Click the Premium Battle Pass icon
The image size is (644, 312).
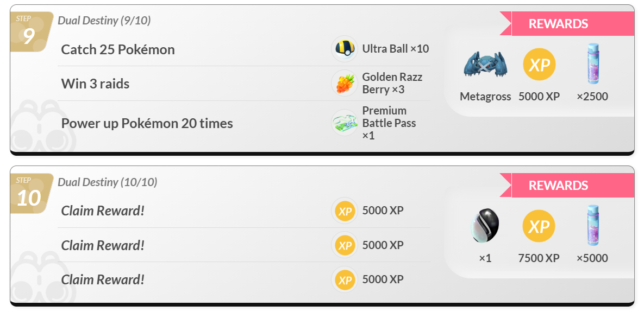pyautogui.click(x=344, y=123)
